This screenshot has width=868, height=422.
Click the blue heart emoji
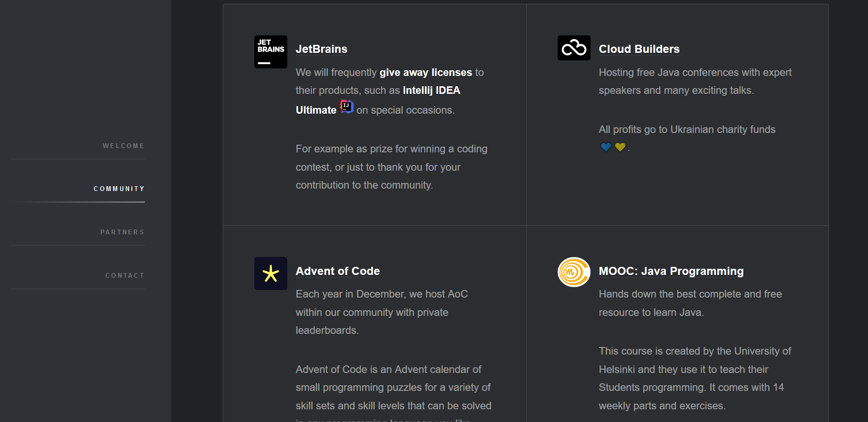(x=606, y=147)
